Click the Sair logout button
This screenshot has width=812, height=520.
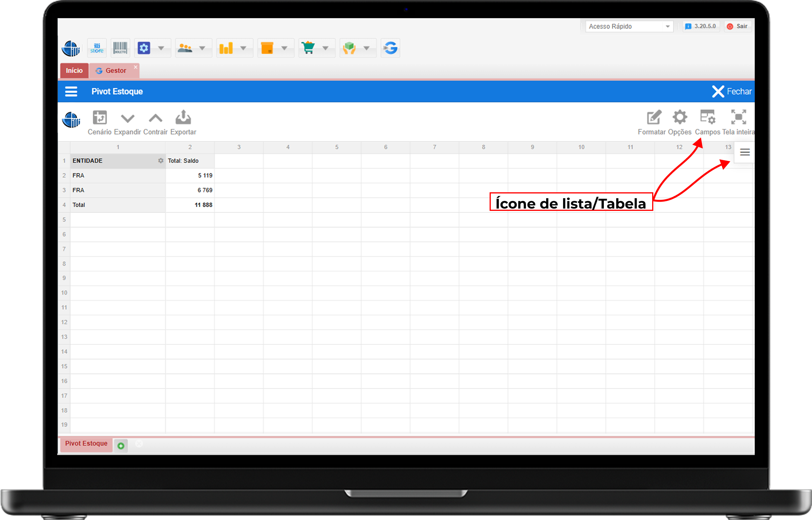point(738,26)
